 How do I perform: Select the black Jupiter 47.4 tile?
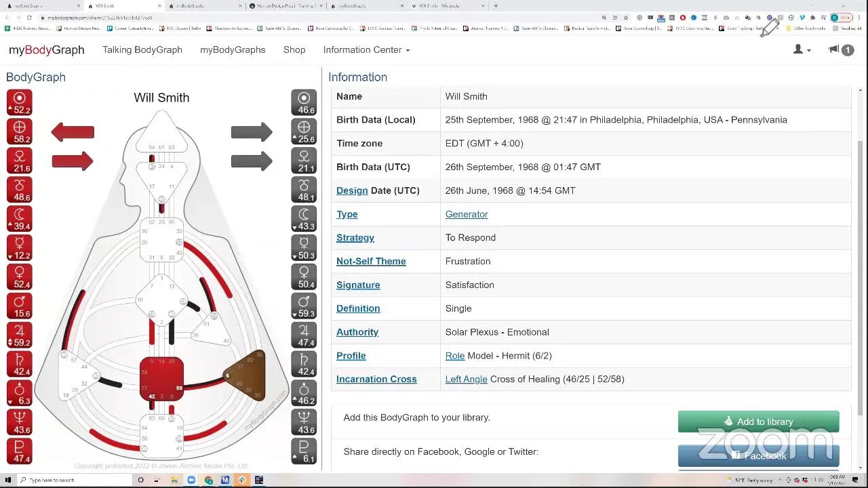point(304,335)
